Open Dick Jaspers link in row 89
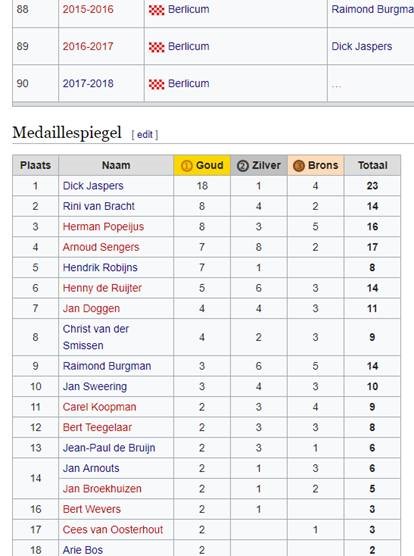The height and width of the screenshot is (556, 414). point(362,46)
